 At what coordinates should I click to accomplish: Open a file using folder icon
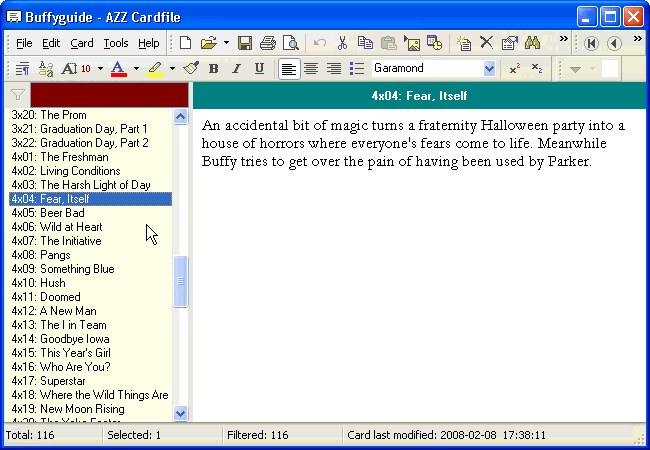pos(209,43)
